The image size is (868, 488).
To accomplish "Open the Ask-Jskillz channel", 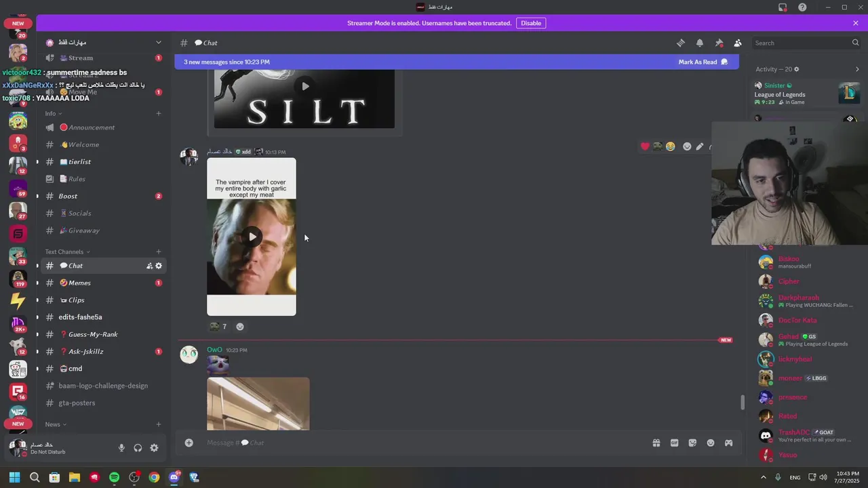I will coord(103,351).
